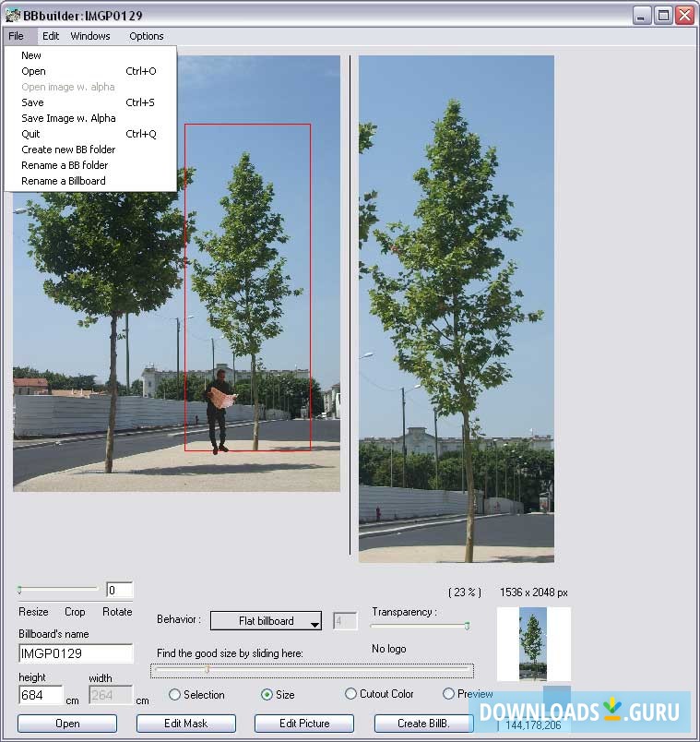Select Save in File menu
This screenshot has height=742, width=700.
pyautogui.click(x=90, y=102)
